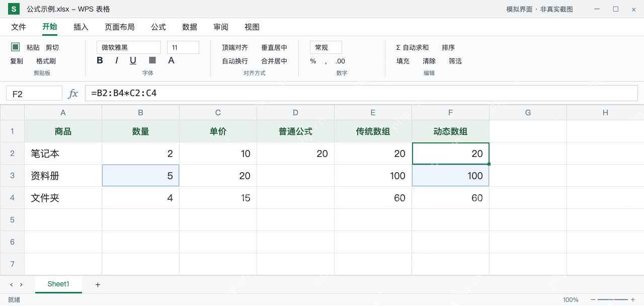This screenshot has width=644, height=306.
Task: Toggle 自动换行 wrap text
Action: click(x=235, y=61)
